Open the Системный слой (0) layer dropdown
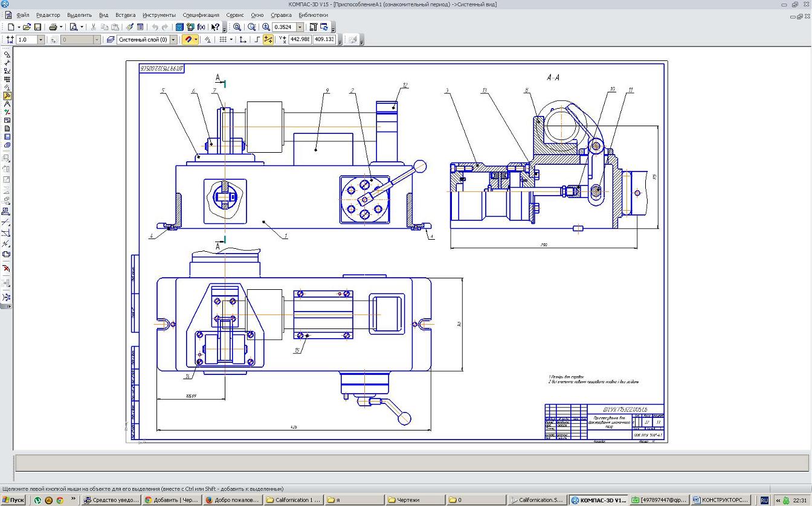812x506 pixels. coord(173,39)
